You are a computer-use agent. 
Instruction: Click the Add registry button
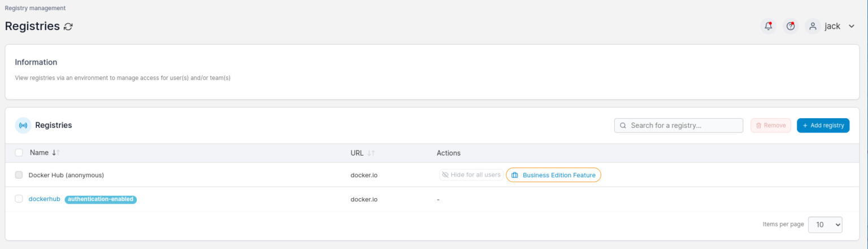823,126
